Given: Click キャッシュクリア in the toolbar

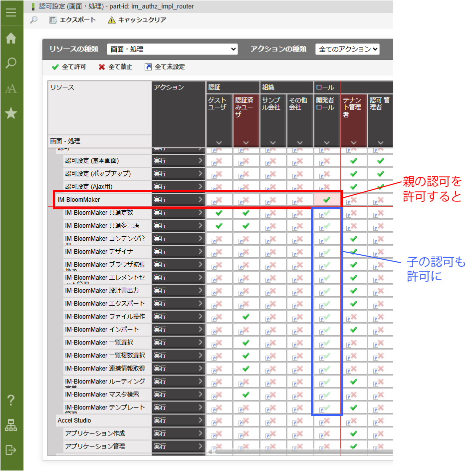Looking at the screenshot, I should 137,20.
